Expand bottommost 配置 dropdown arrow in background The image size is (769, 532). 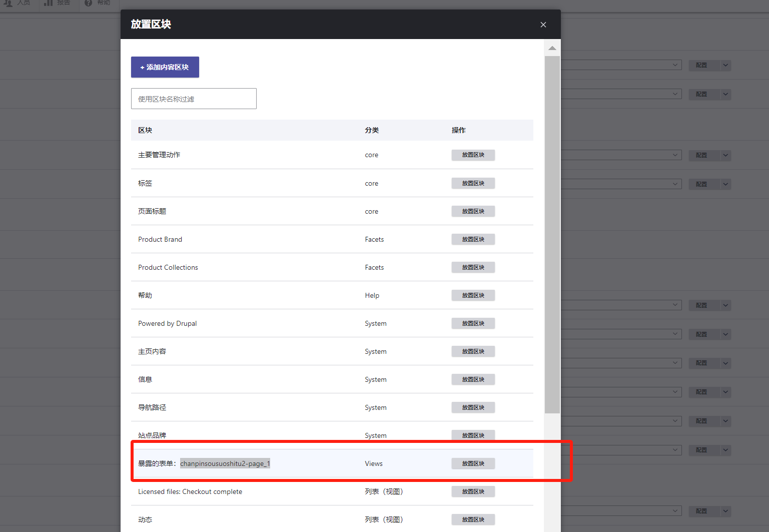tap(726, 511)
